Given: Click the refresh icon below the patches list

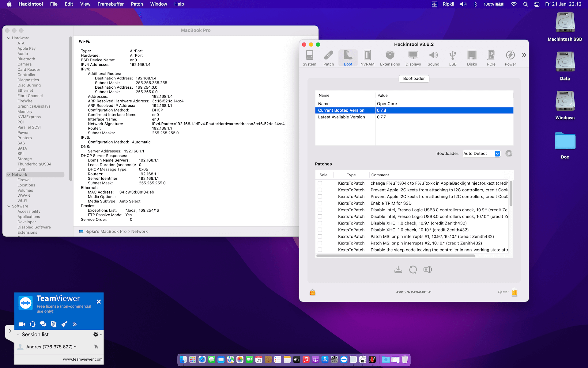Looking at the screenshot, I should pos(413,270).
